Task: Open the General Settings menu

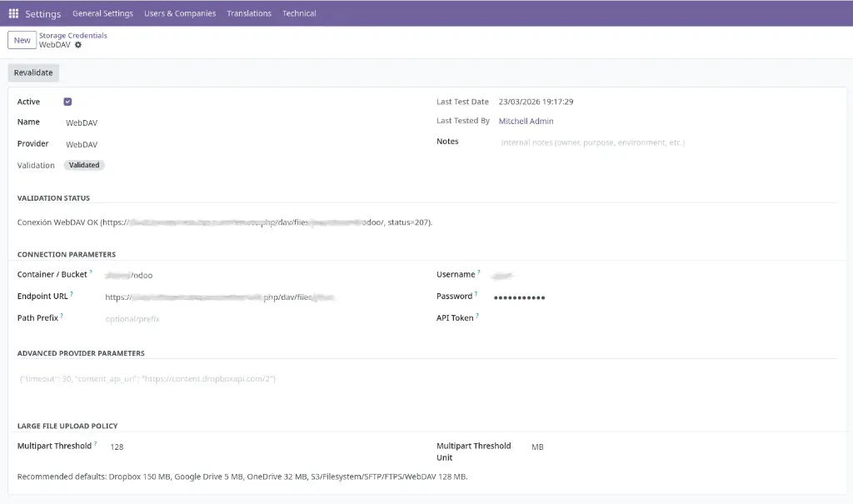Action: pos(102,13)
